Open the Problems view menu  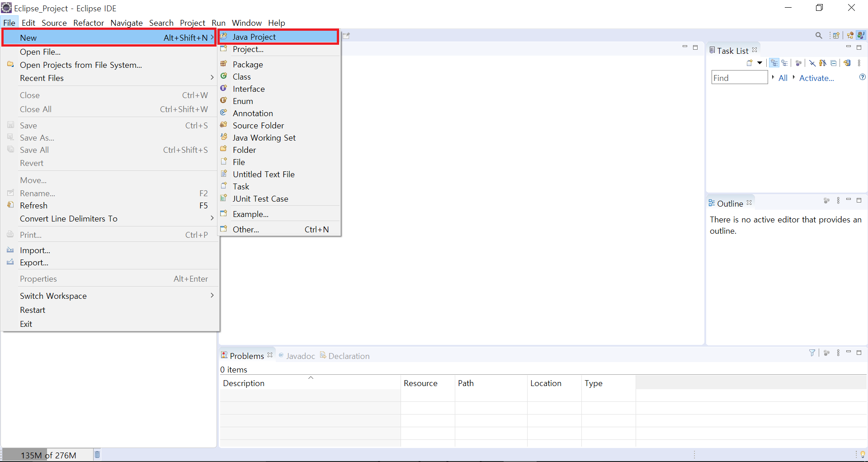pos(838,353)
